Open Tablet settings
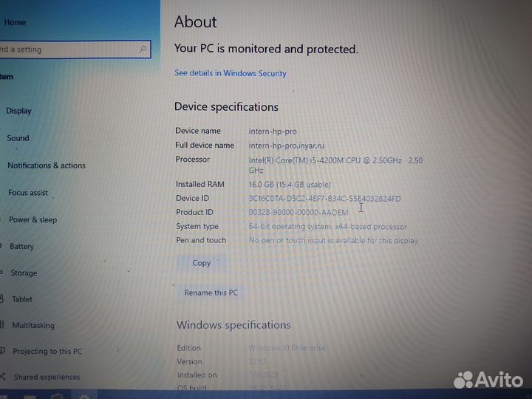The height and width of the screenshot is (399, 532). (x=22, y=299)
